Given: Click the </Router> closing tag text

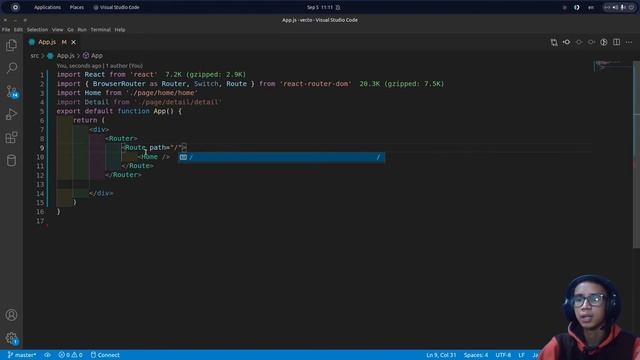Looking at the screenshot, I should pyautogui.click(x=123, y=175).
